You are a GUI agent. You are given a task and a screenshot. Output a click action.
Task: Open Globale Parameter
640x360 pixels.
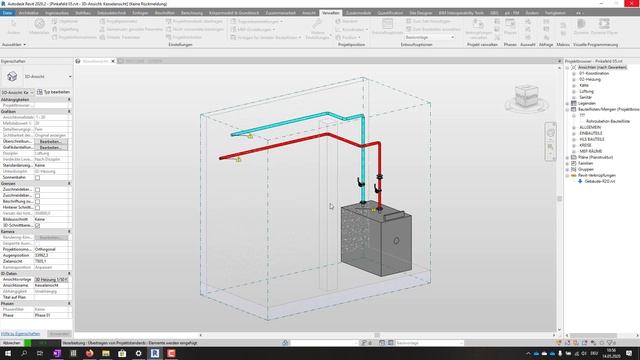(x=120, y=37)
